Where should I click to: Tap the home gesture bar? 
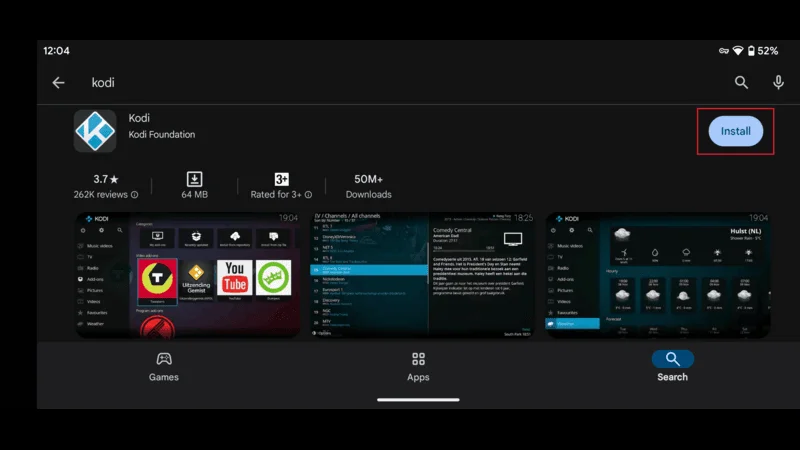(418, 399)
